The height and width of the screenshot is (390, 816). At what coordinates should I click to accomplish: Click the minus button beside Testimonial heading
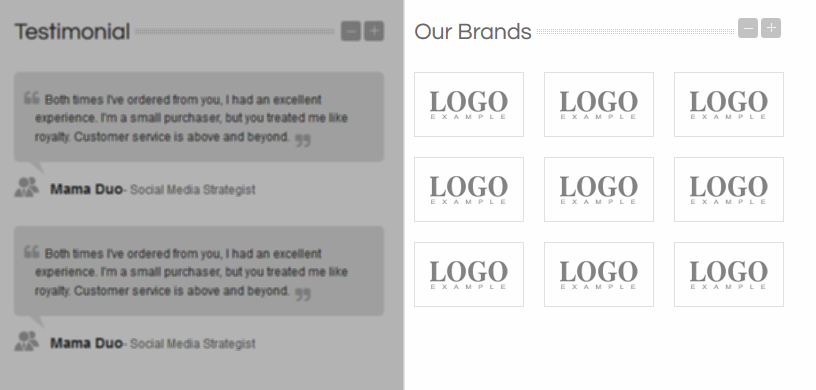click(x=351, y=31)
